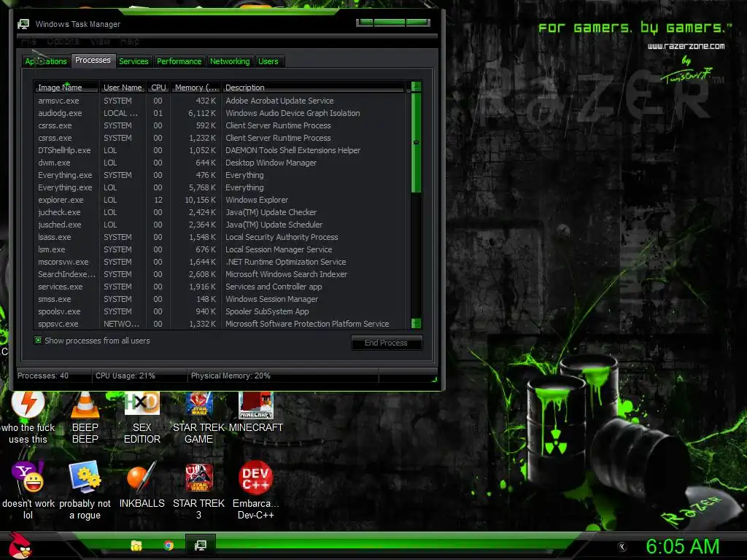Select the armsvc.exe process row
This screenshot has height=560, width=747.
pyautogui.click(x=220, y=101)
